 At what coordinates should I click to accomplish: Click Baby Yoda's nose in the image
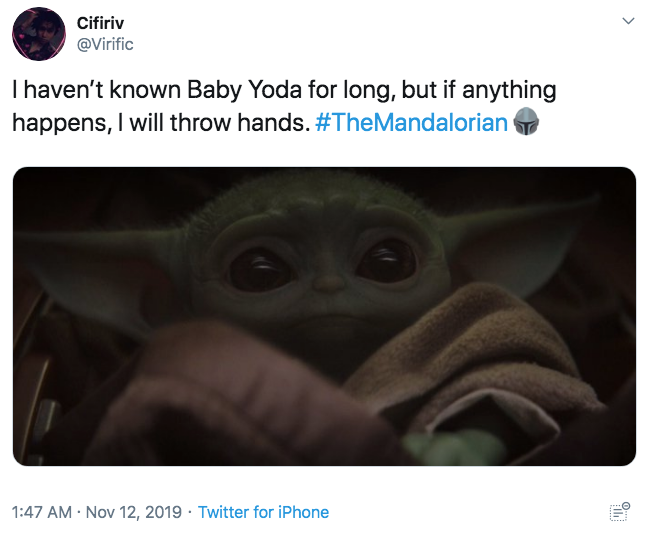326,285
